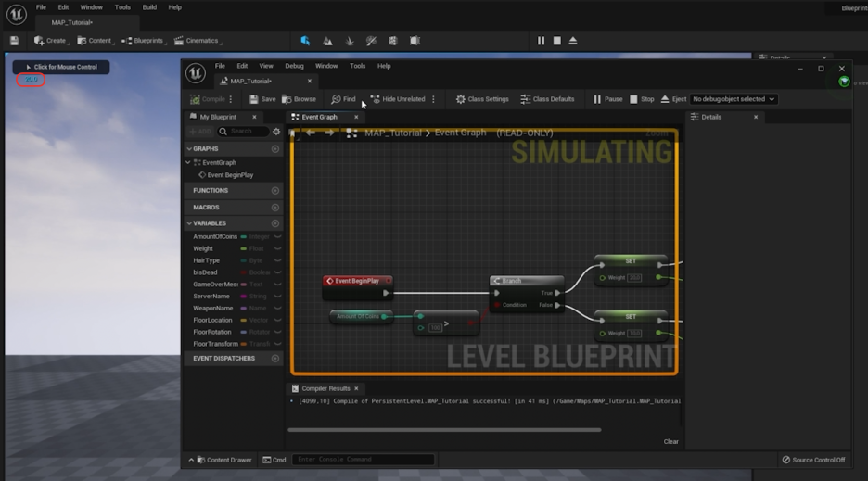Image resolution: width=868 pixels, height=481 pixels.
Task: Switch to Landscape mode icon
Action: 327,41
